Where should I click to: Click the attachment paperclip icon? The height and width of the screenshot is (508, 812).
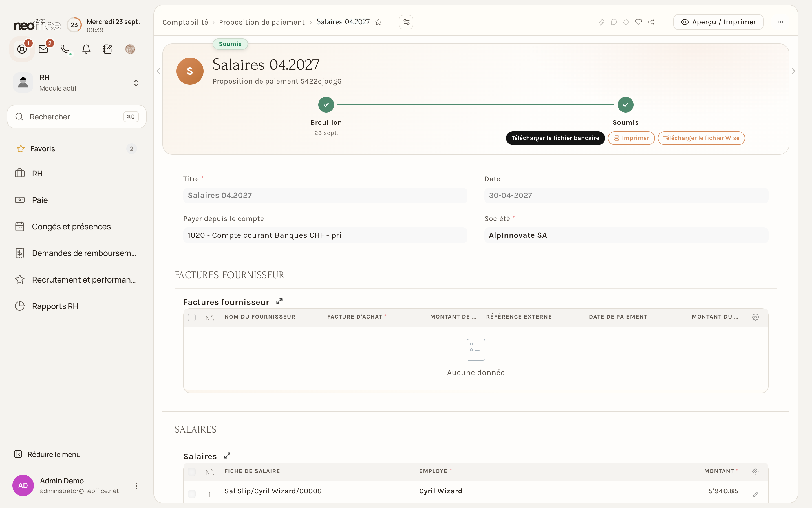point(601,22)
